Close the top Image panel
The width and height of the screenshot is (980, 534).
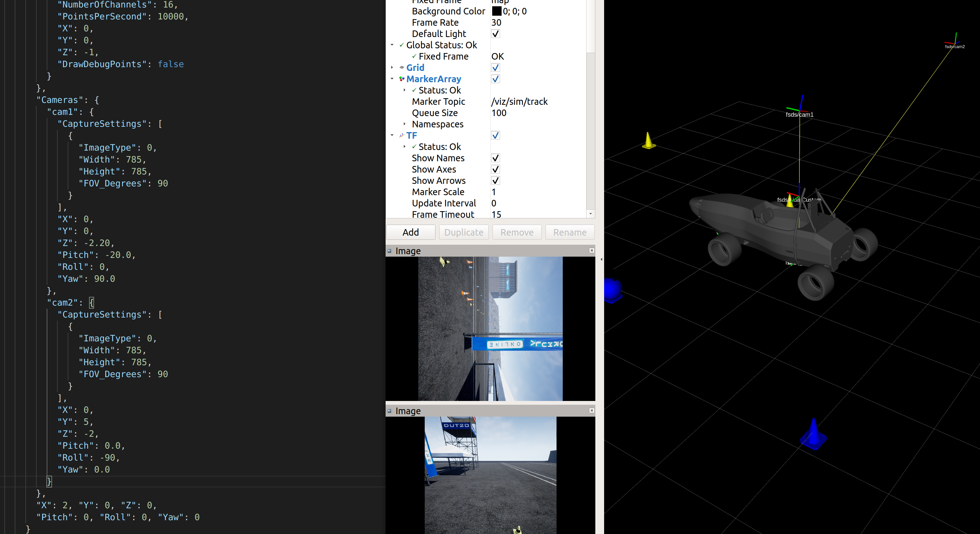tap(592, 250)
